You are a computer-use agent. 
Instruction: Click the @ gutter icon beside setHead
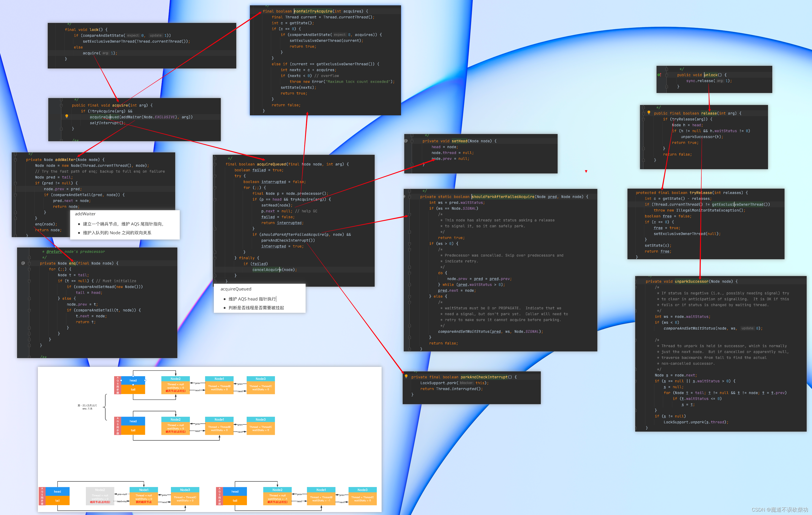point(406,141)
